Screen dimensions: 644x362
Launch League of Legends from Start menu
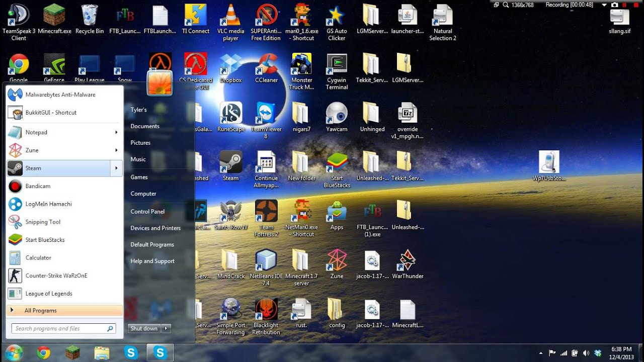click(x=64, y=294)
